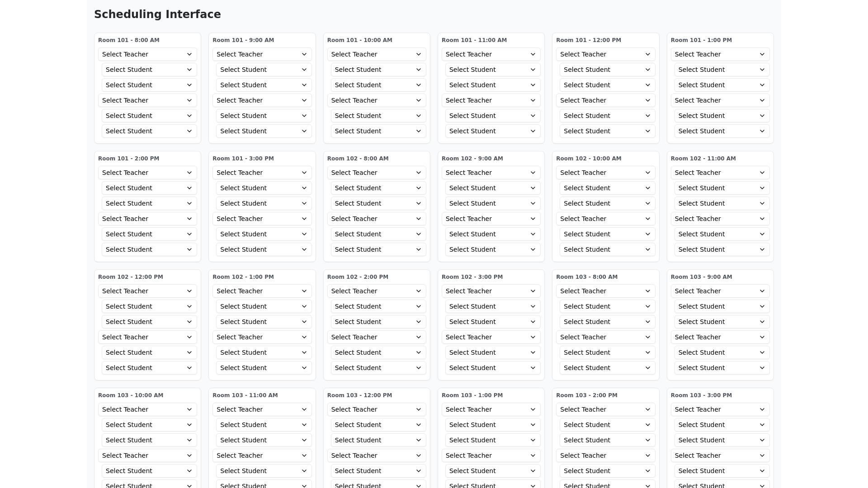The image size is (868, 488).
Task: Open first teacher dropdown in Room 102 8:00 AM
Action: click(x=376, y=173)
